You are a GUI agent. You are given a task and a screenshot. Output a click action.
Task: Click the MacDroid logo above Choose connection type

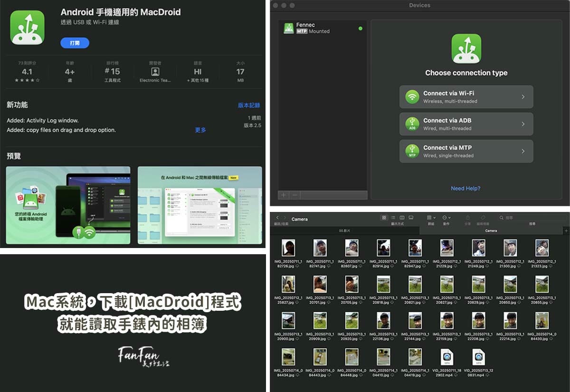466,48
